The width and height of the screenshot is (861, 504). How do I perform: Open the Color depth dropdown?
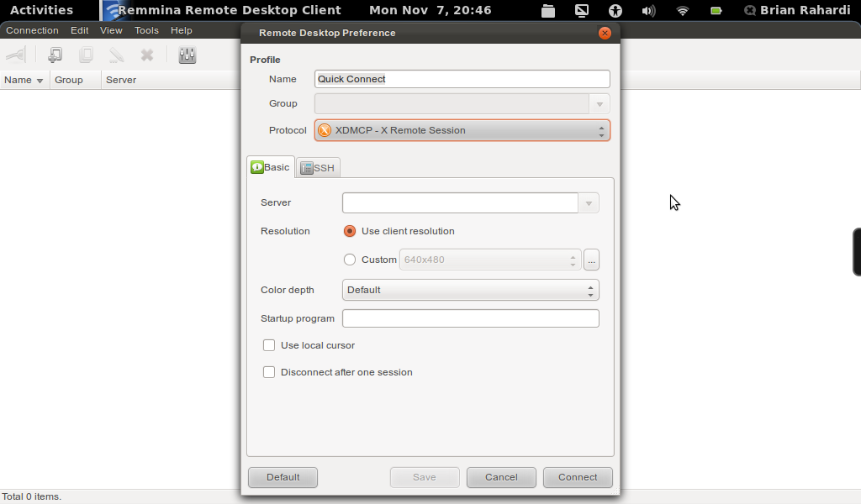click(471, 290)
